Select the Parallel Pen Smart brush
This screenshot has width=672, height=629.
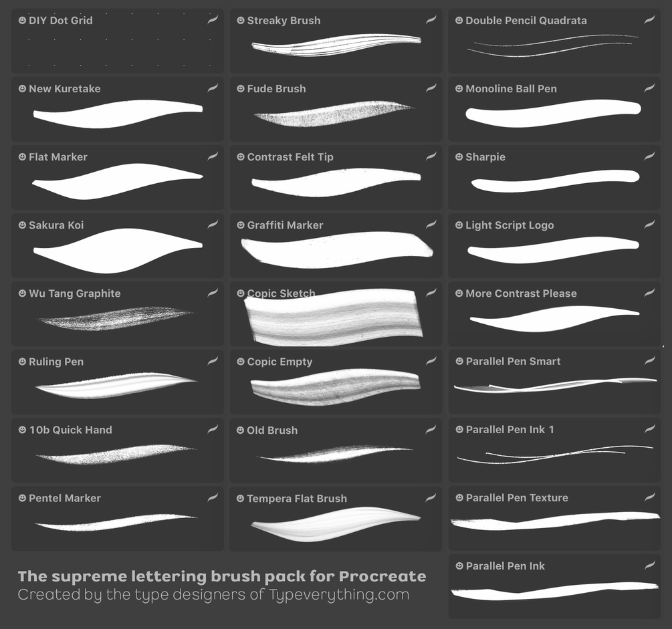pos(554,382)
